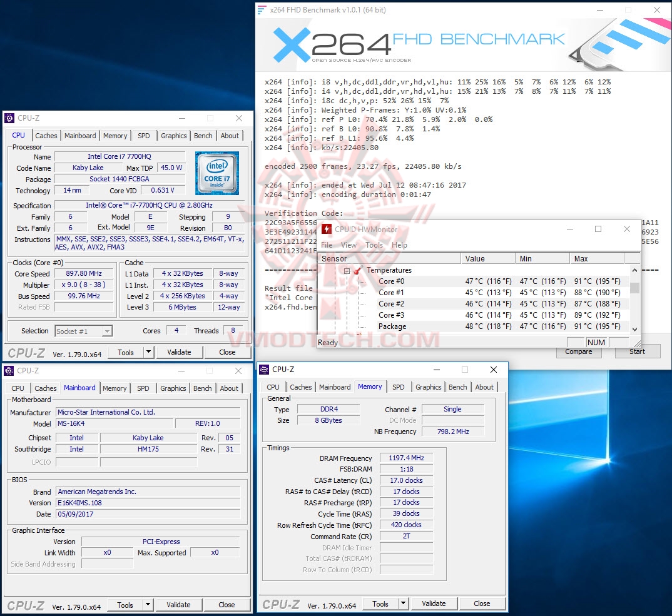This screenshot has width=672, height=616.
Task: Click the Close button in the Memory window
Action: 482,604
